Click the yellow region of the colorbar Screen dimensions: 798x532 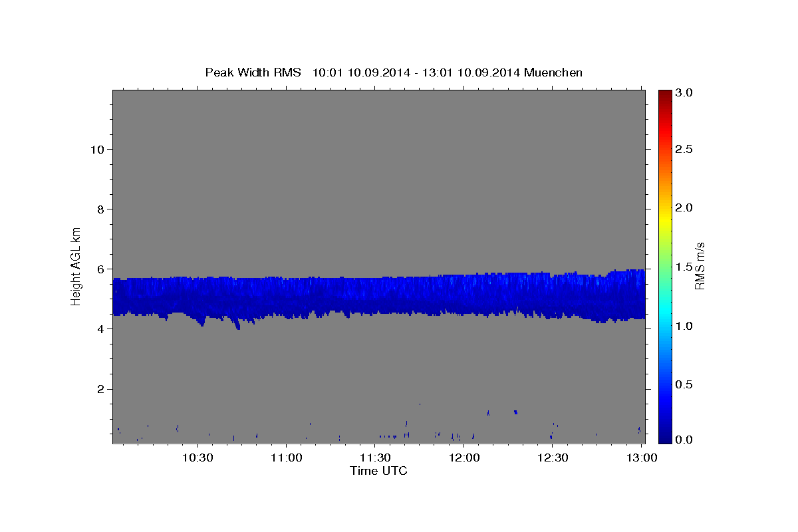coord(665,219)
